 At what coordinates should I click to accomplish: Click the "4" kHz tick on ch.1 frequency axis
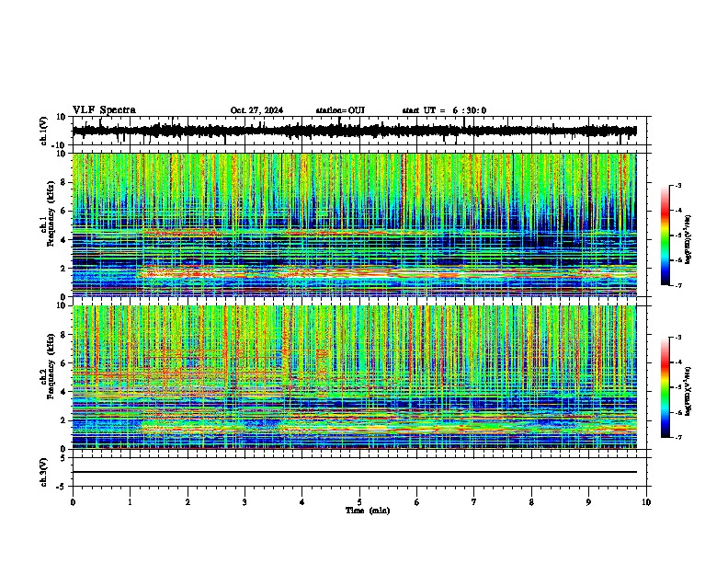(x=63, y=240)
